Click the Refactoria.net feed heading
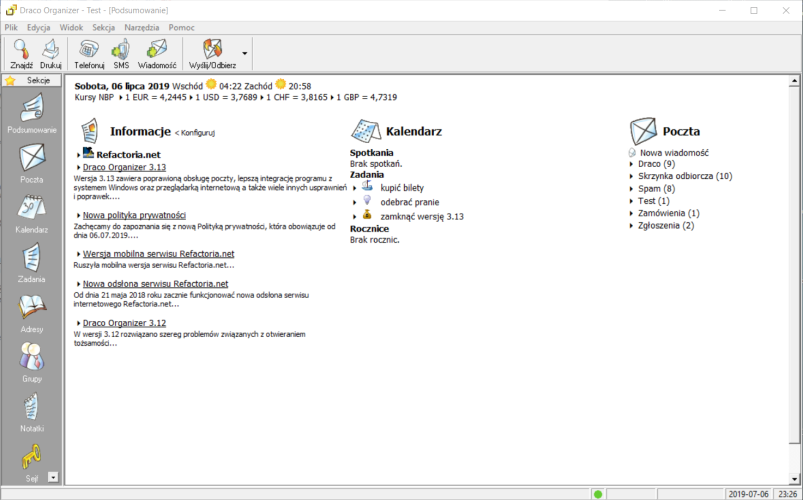 pyautogui.click(x=129, y=154)
